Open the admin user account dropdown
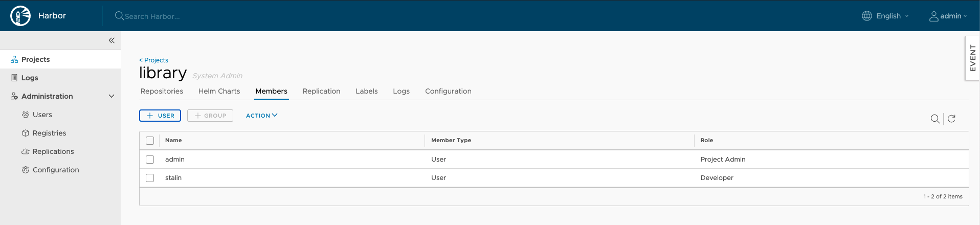The width and height of the screenshot is (980, 225). (x=948, y=16)
